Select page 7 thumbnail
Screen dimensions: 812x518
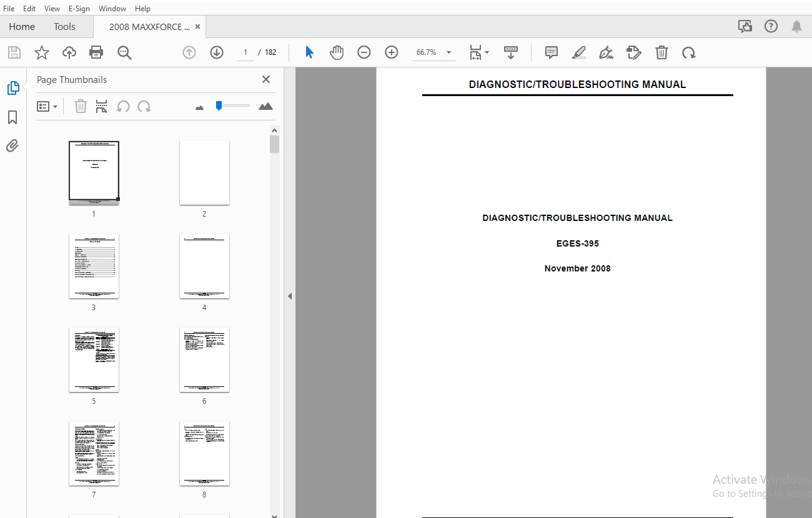(94, 454)
